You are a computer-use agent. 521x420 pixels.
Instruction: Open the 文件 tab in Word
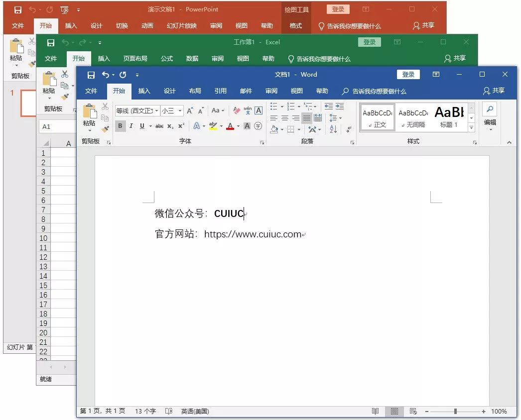pos(91,91)
